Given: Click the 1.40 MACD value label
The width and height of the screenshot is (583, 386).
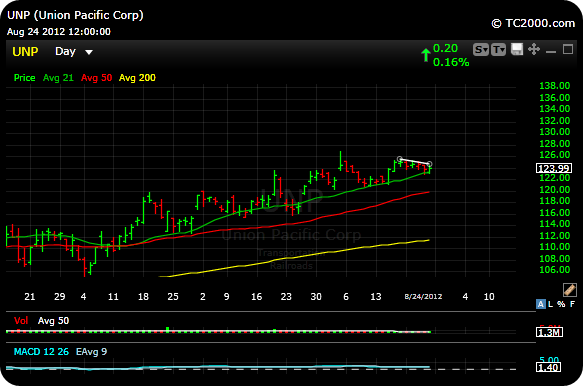Looking at the screenshot, I should click(x=548, y=367).
